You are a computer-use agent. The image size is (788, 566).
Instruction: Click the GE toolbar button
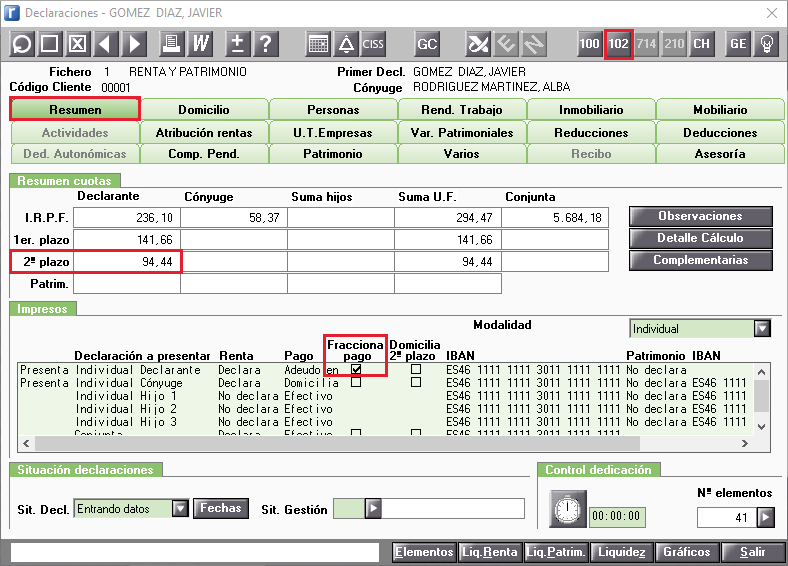point(738,44)
